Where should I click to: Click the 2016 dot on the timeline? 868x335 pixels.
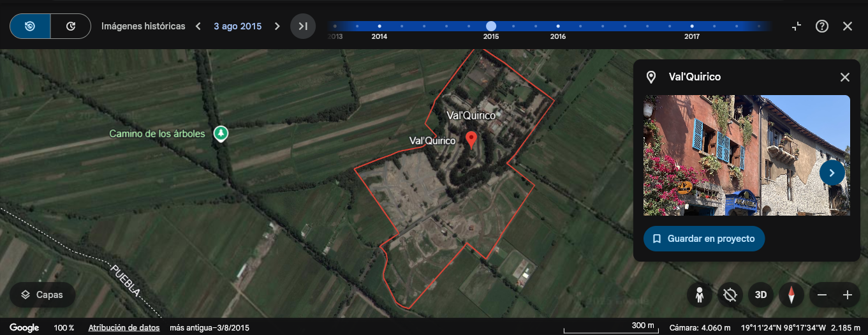[x=558, y=26]
